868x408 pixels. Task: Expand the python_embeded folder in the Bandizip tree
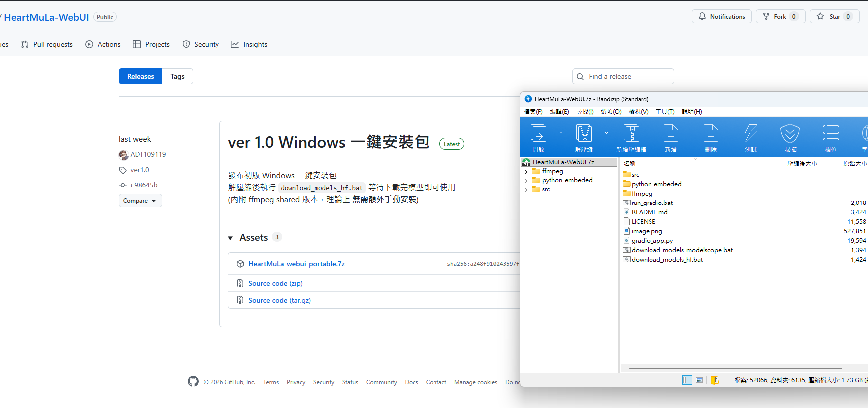tap(526, 181)
